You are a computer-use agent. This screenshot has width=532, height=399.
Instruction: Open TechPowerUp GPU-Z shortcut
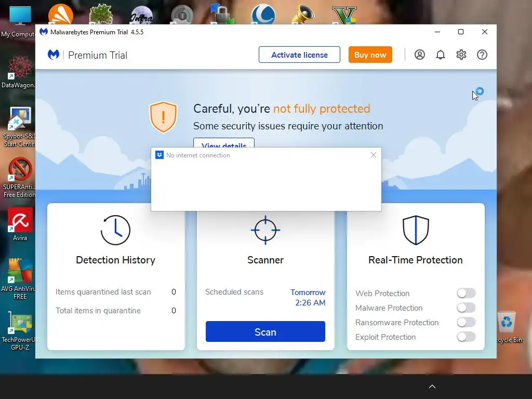tap(20, 331)
